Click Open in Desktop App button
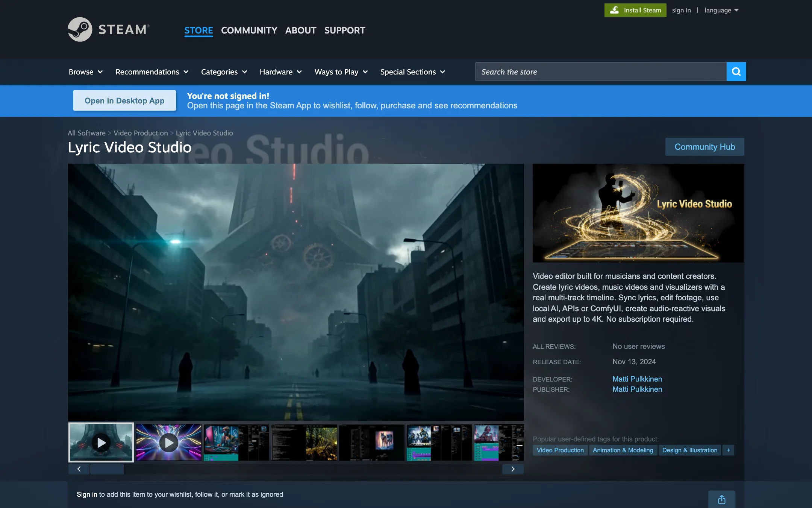 (124, 100)
